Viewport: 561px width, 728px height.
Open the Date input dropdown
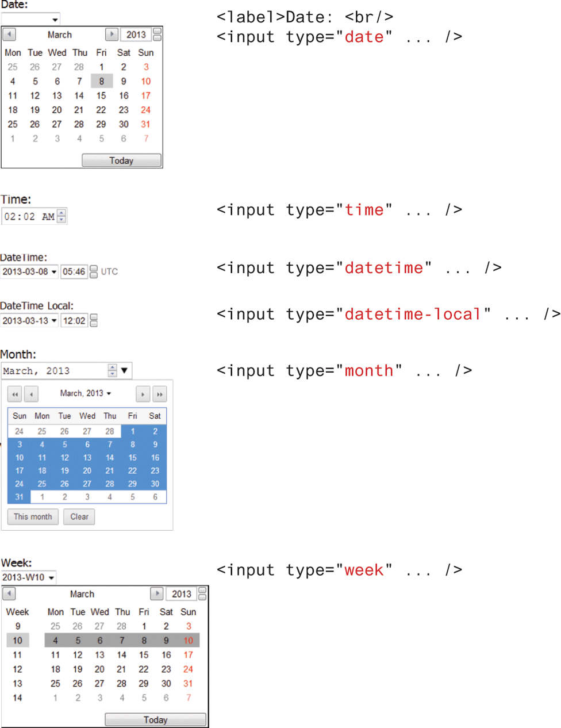point(55,20)
